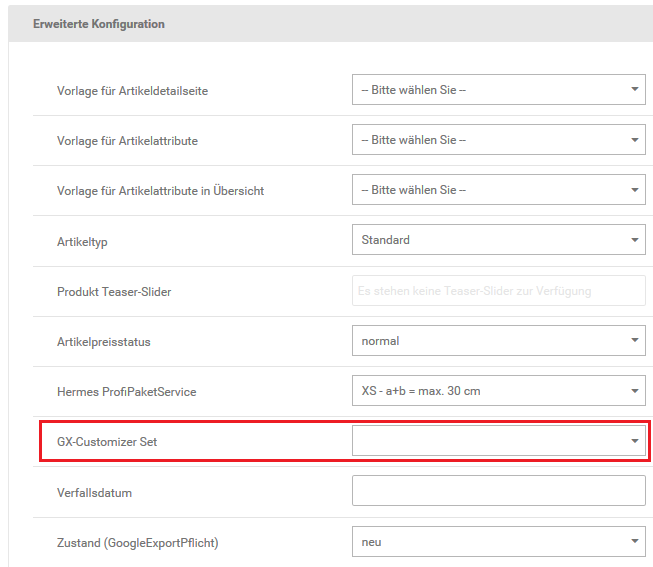
Task: Open Artikelpreisstatus dropdown showing normal
Action: 498,341
